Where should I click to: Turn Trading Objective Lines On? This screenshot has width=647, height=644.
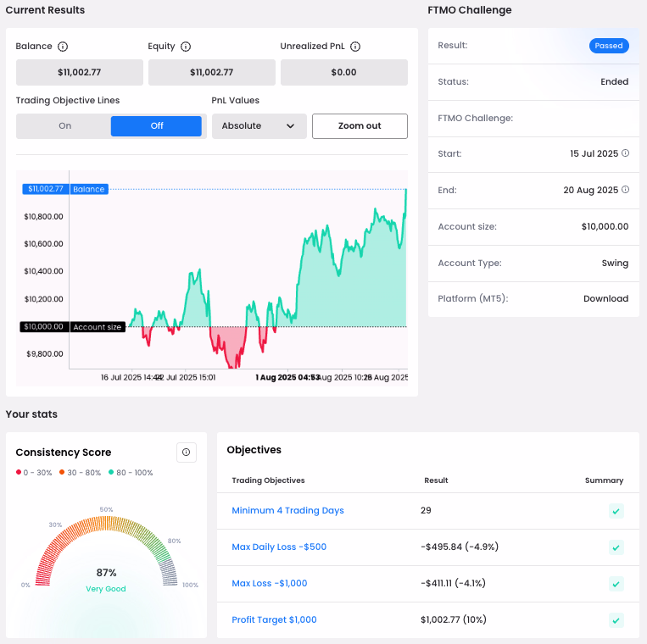tap(64, 125)
